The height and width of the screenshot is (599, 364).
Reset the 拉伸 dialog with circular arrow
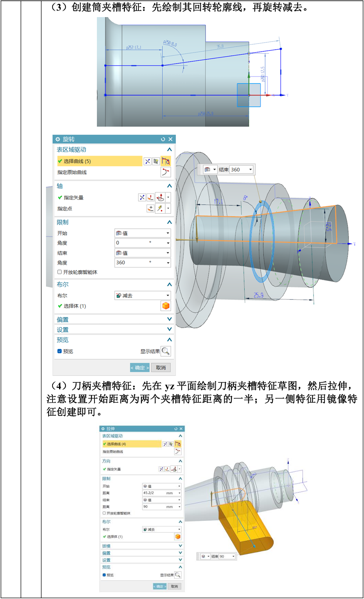(176, 429)
